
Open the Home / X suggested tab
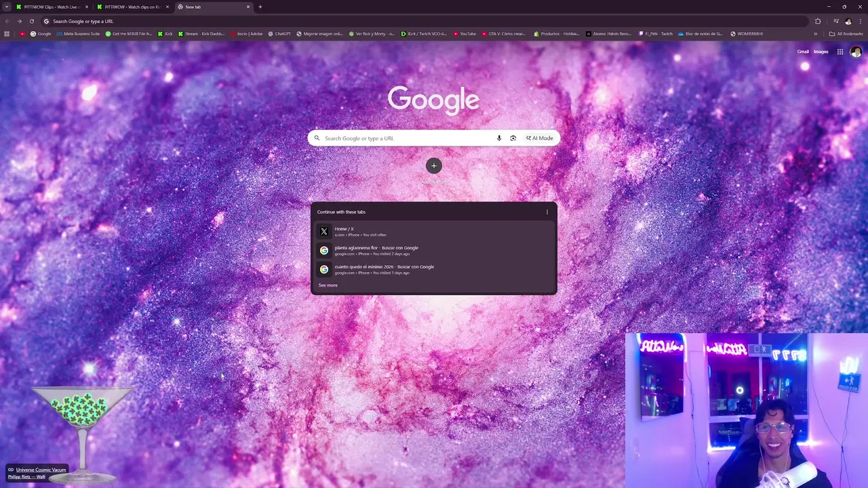coord(434,231)
